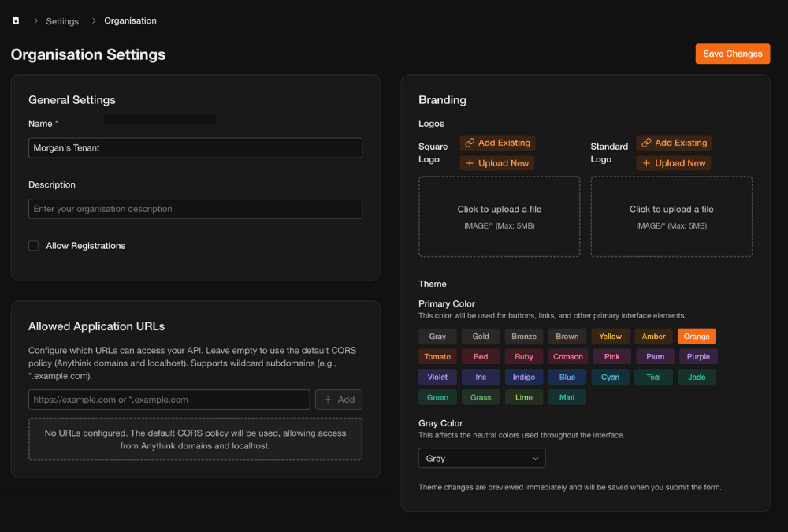This screenshot has height=532, width=788.
Task: Add an existing Square Logo
Action: 497,143
